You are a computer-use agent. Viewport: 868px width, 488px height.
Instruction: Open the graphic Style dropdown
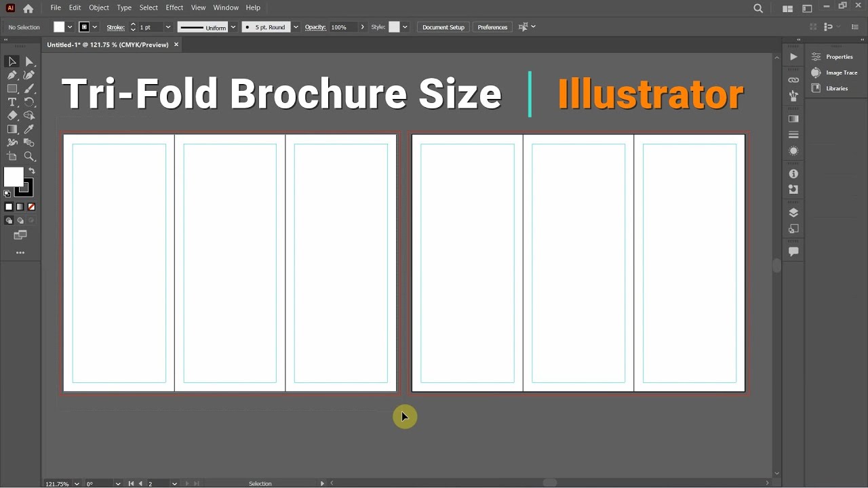point(405,27)
